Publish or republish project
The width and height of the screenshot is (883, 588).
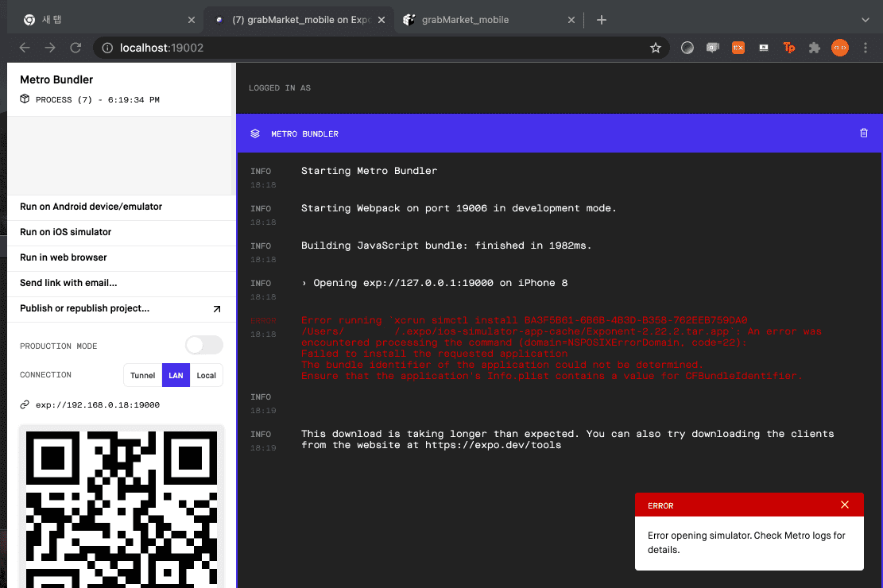[x=122, y=308]
